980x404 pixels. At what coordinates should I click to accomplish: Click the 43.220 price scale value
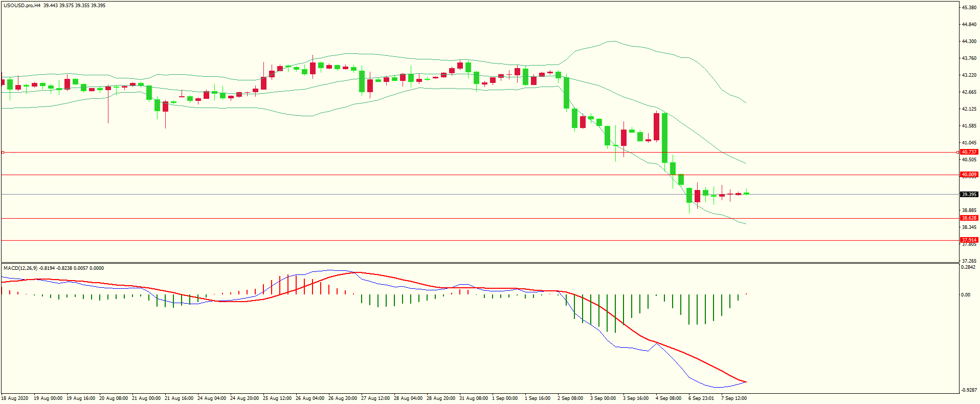[x=969, y=75]
